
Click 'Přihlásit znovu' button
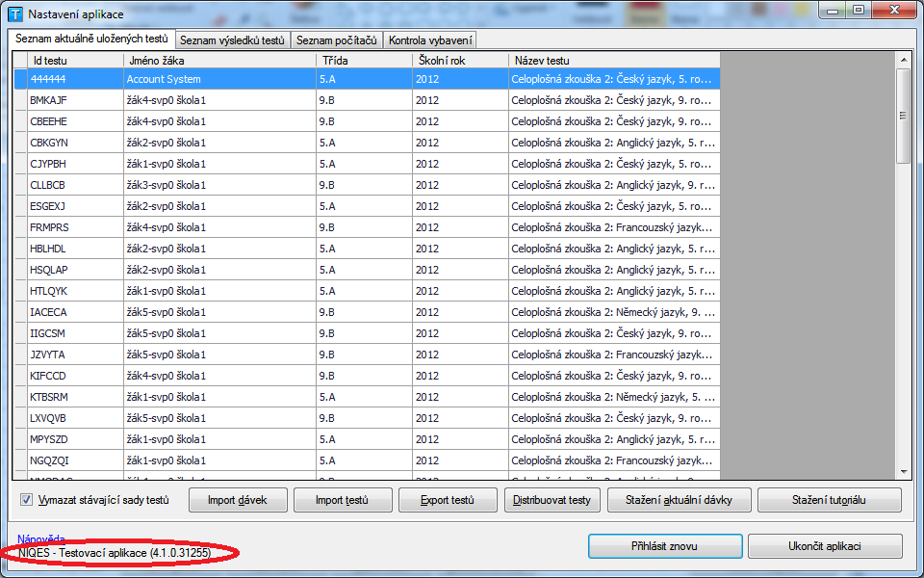[665, 546]
